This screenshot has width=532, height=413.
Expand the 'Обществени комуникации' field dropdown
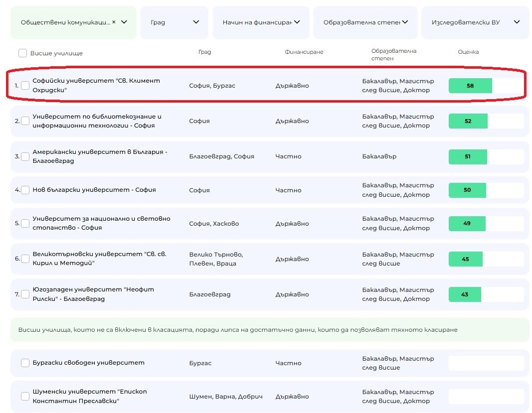pyautogui.click(x=125, y=22)
